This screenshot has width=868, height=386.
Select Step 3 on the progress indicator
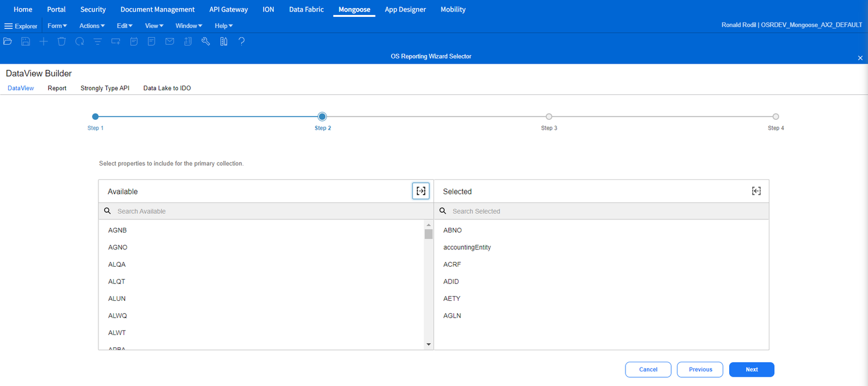(549, 116)
